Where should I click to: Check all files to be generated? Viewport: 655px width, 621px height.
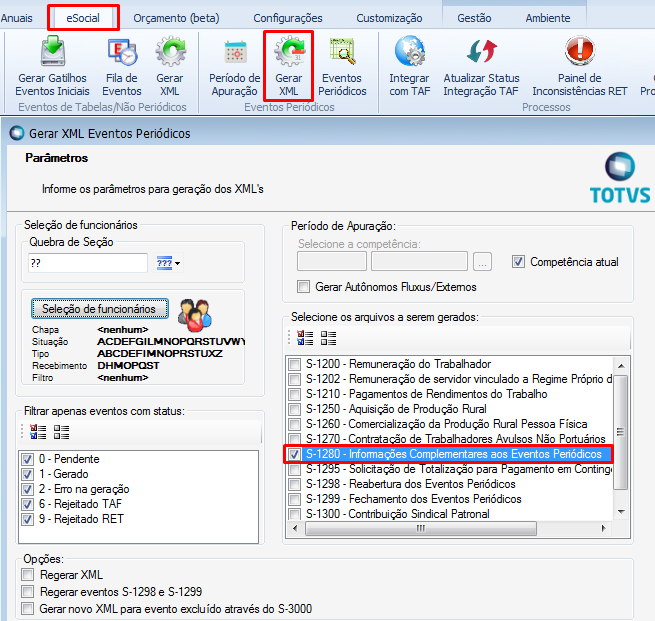point(305,338)
